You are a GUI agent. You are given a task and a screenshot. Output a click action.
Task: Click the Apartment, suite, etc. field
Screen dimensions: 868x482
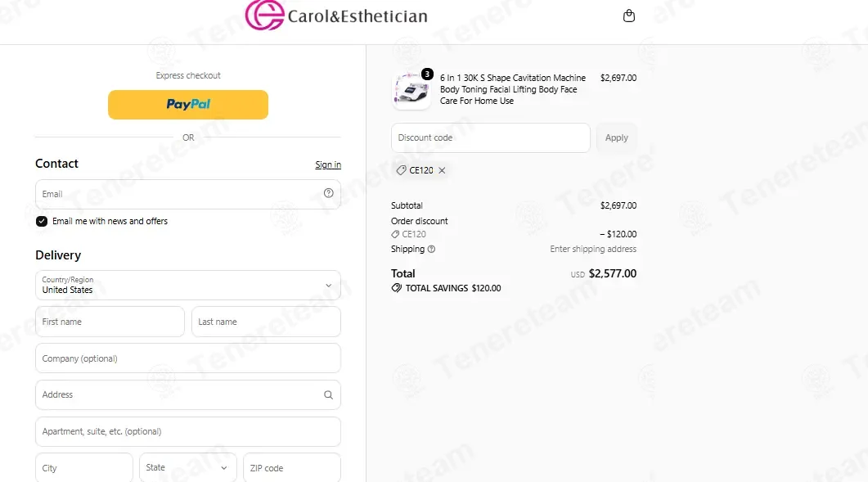[x=188, y=431]
